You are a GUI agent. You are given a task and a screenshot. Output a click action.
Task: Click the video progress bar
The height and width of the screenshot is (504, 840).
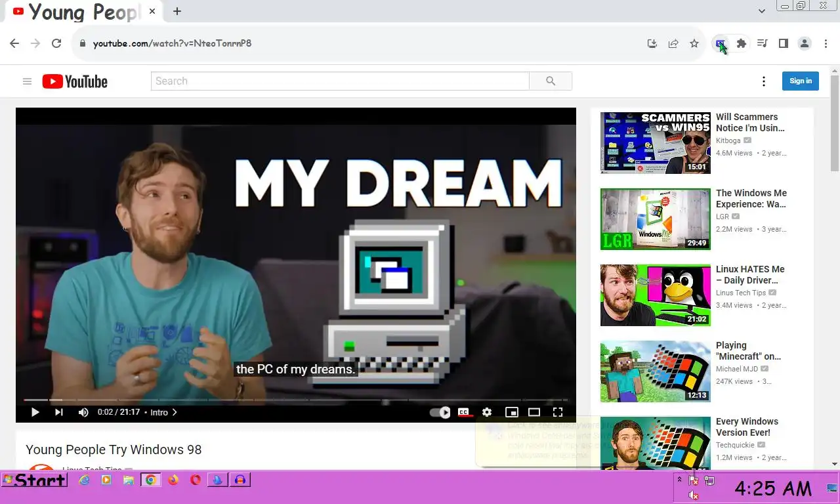[295, 400]
